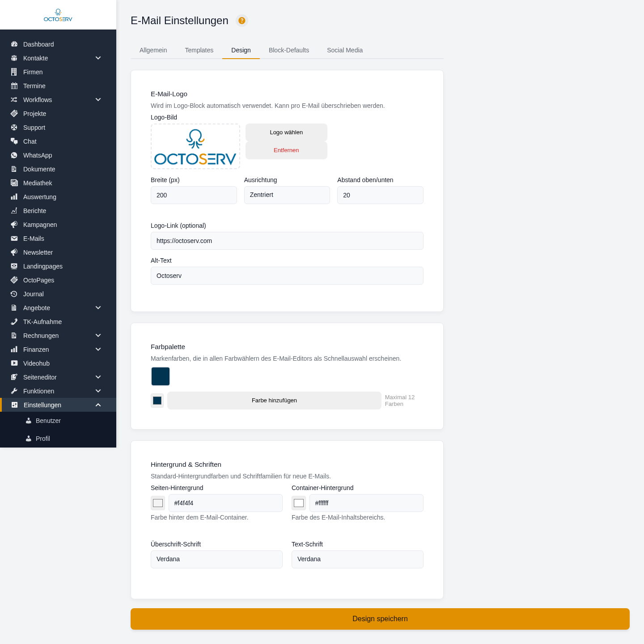Expand the Finanzen submenu chevron
This screenshot has width=644, height=644.
[x=98, y=350]
